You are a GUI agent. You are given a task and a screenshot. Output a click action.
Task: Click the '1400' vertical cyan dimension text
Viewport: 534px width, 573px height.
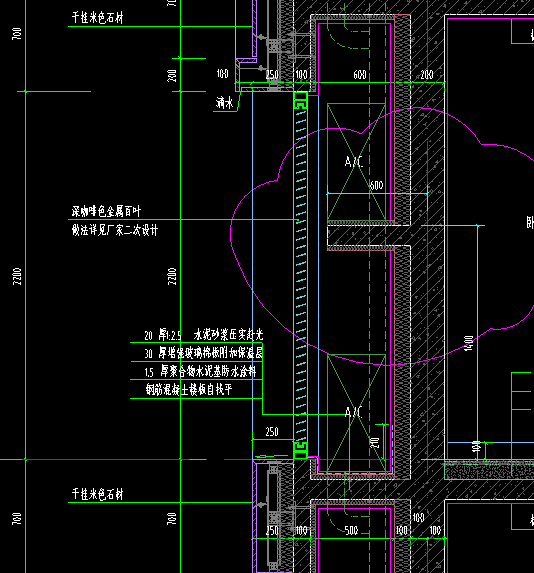coord(469,344)
